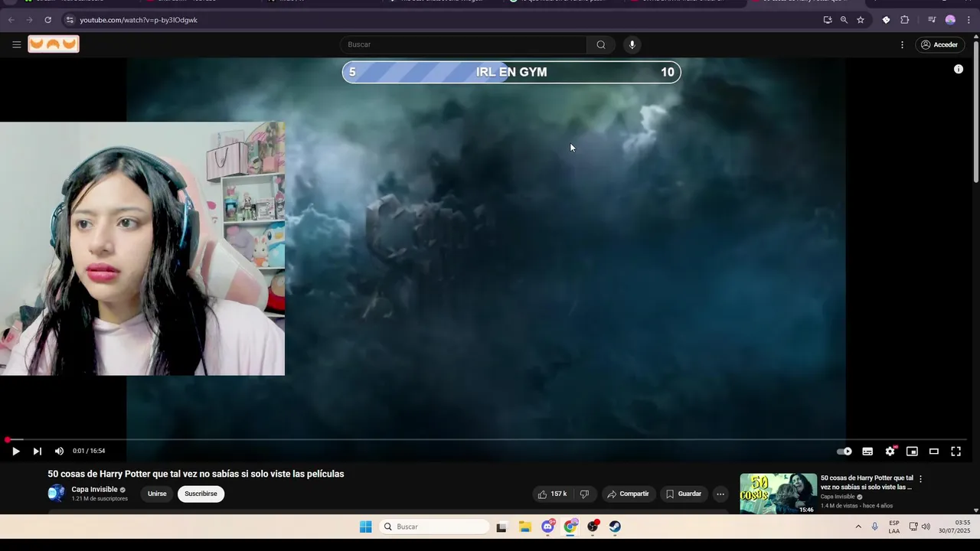This screenshot has height=551, width=980.
Task: View site information icon in address bar
Action: [x=70, y=20]
